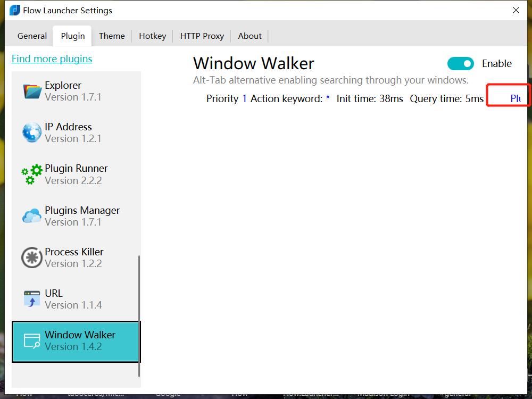Show the About tab
Screen dimensions: 532x399
point(250,36)
